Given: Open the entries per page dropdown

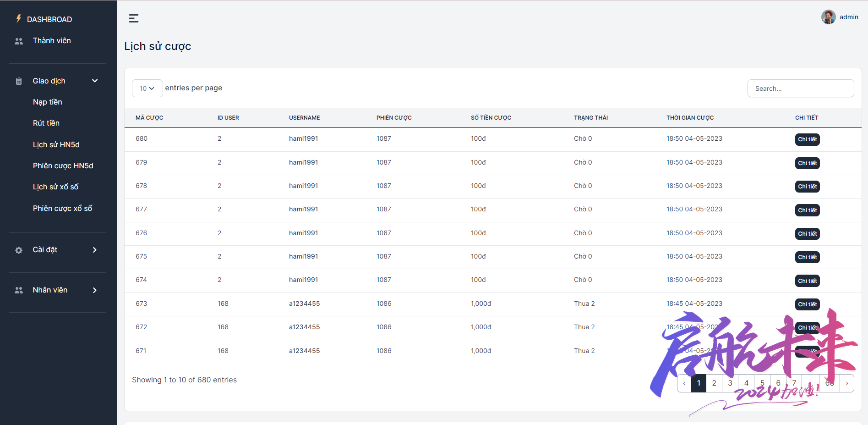Looking at the screenshot, I should coord(147,88).
